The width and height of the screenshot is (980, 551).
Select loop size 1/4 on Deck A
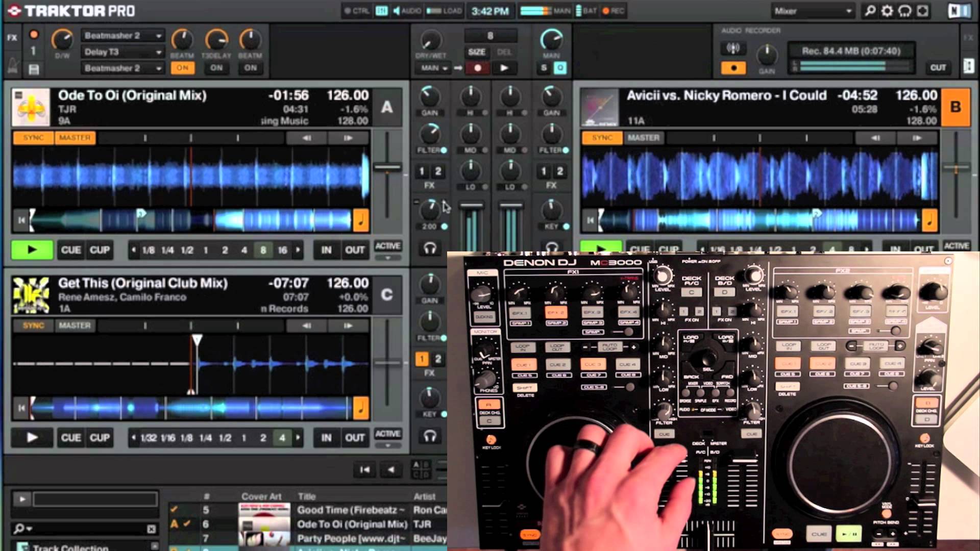click(167, 250)
